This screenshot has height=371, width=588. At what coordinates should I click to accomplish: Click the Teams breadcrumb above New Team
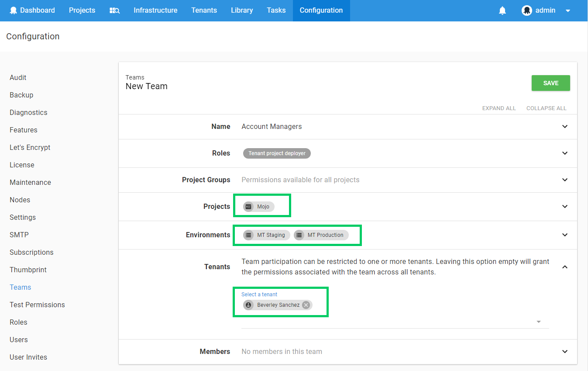[x=135, y=77]
